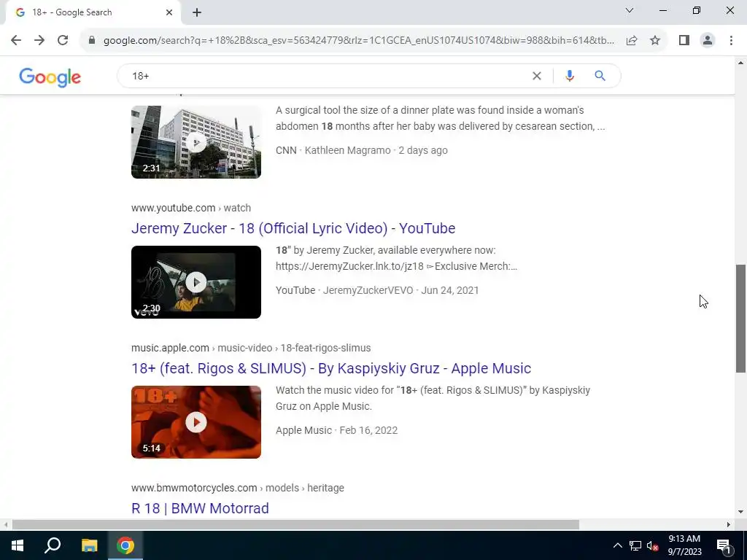747x560 pixels.
Task: Play the CNN hospital video thumbnail
Action: tap(196, 142)
